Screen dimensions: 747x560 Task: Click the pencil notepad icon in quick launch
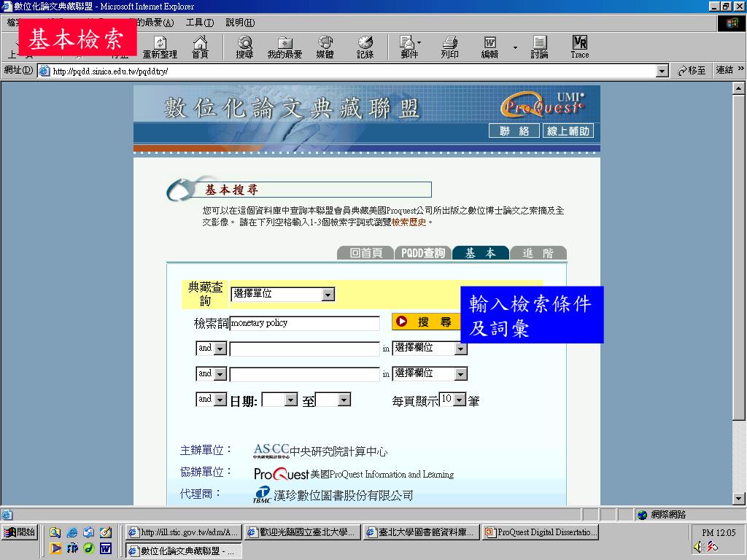pyautogui.click(x=105, y=532)
